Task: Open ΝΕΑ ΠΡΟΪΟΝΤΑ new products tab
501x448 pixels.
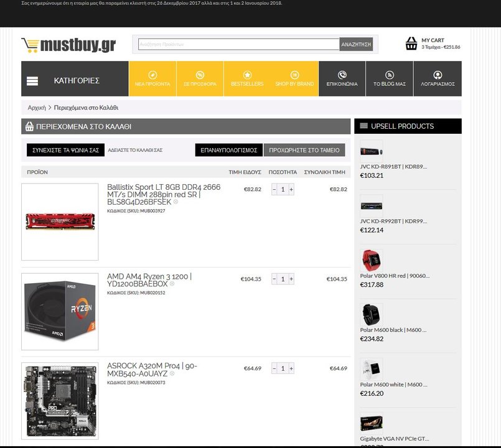Action: (x=152, y=78)
